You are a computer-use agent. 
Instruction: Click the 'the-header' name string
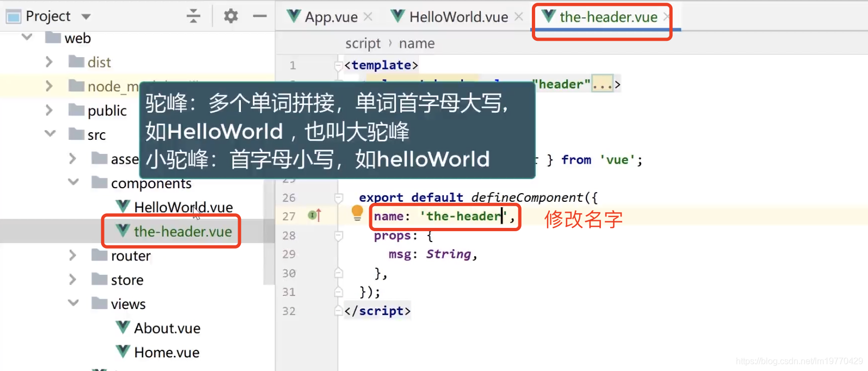pyautogui.click(x=463, y=217)
